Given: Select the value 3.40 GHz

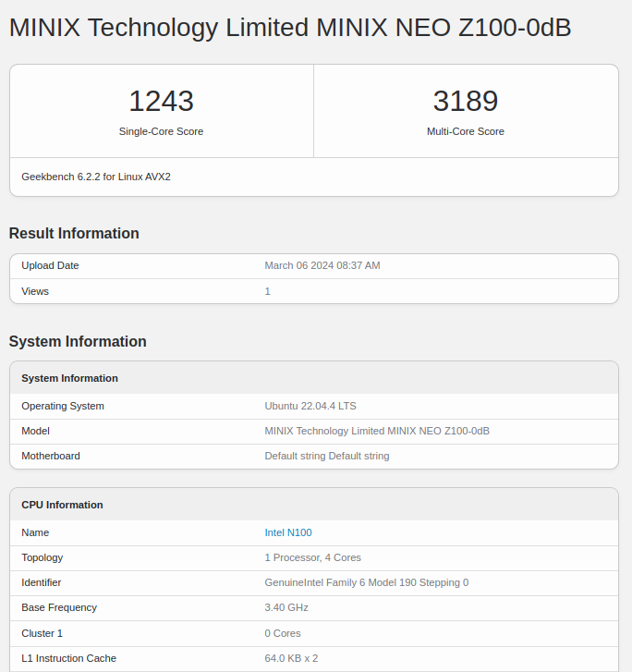Looking at the screenshot, I should coord(286,607).
